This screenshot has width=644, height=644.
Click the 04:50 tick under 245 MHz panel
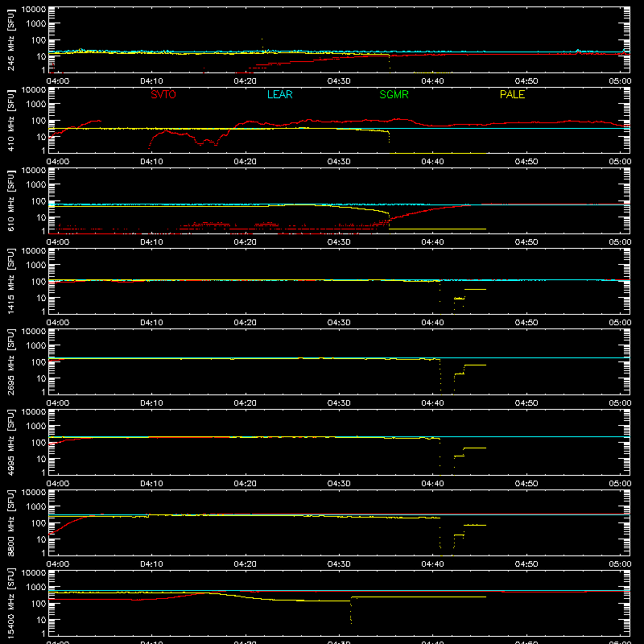526,81
